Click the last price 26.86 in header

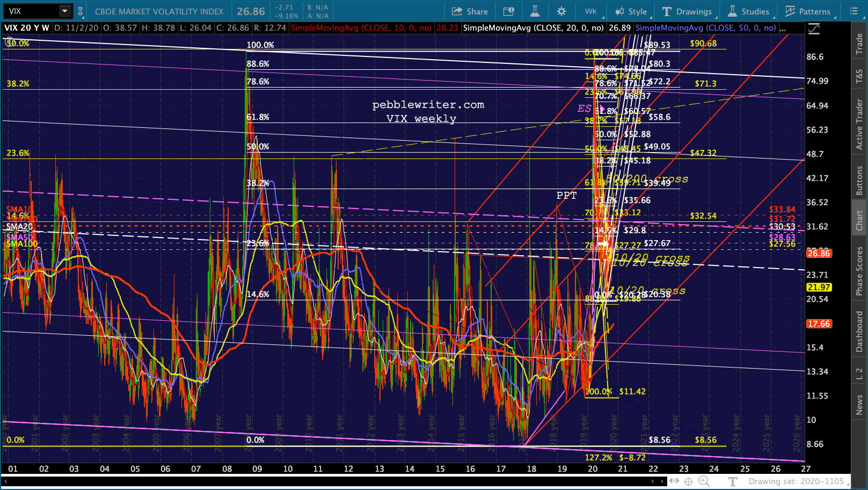pyautogui.click(x=251, y=11)
